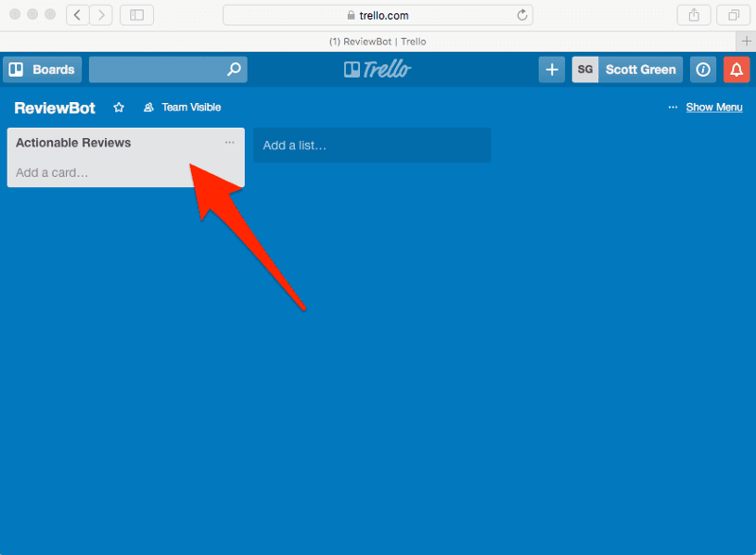Viewport: 756px width, 555px height.
Task: Click the SG avatar for Scott Green
Action: click(584, 69)
